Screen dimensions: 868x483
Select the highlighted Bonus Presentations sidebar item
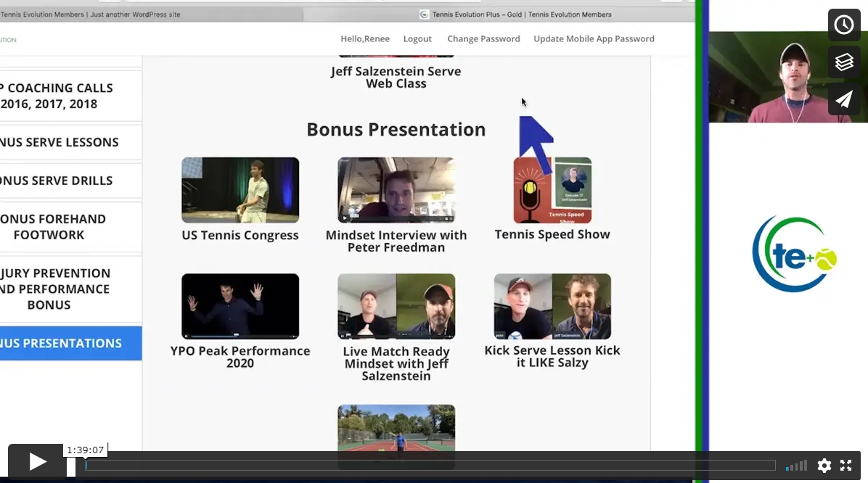point(71,343)
